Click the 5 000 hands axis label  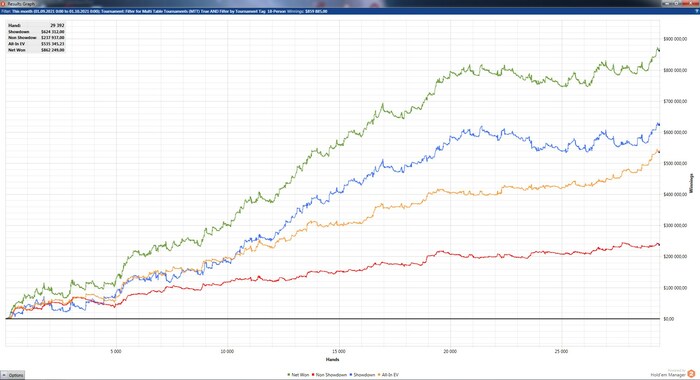[116, 351]
